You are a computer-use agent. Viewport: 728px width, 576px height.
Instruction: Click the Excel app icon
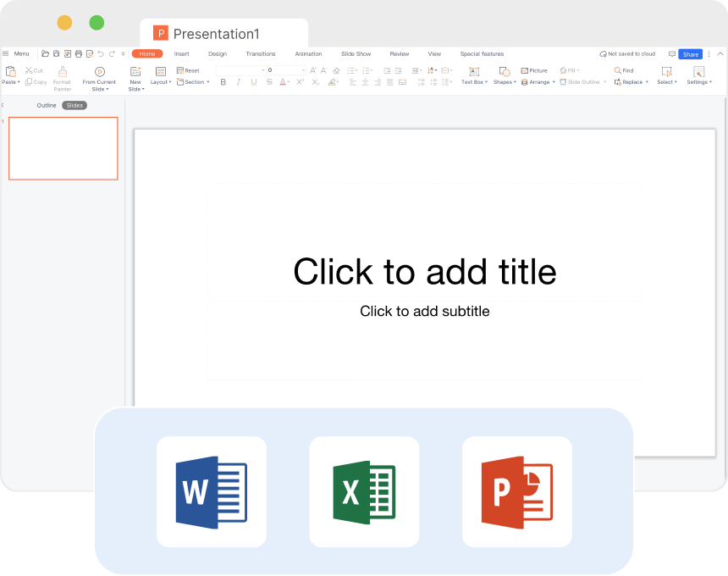(365, 492)
